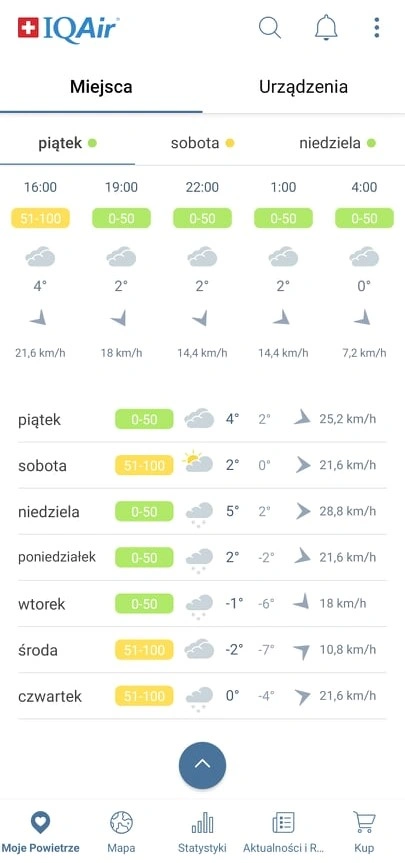Tap the IQAir logo
Image resolution: width=405 pixels, height=863 pixels.
pos(68,28)
